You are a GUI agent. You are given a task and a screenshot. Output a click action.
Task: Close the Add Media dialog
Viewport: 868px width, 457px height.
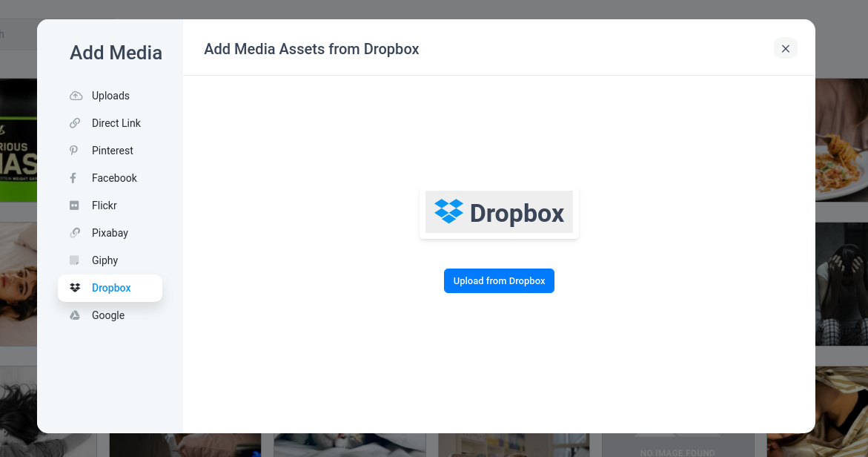(786, 49)
